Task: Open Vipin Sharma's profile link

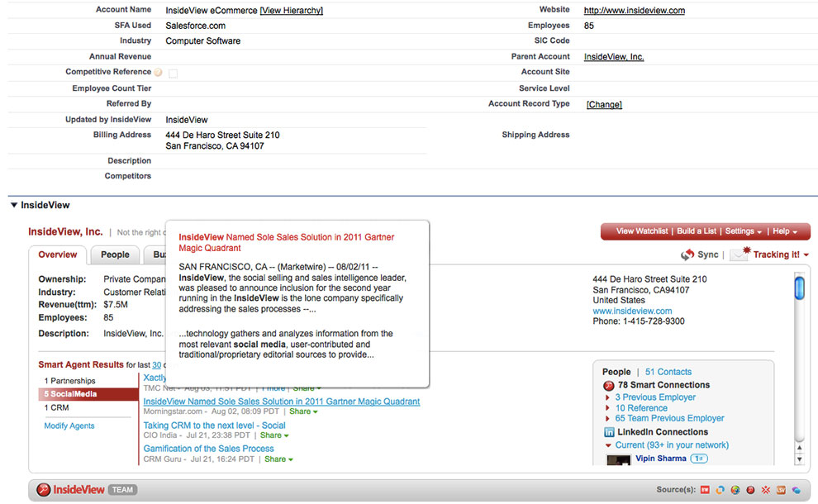Action: pyautogui.click(x=661, y=459)
